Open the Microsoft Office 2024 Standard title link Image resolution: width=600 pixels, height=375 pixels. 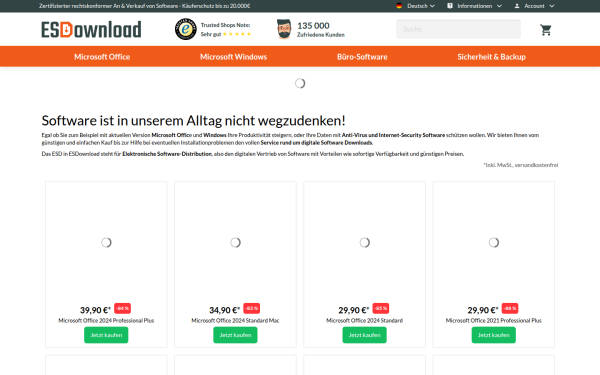364,321
